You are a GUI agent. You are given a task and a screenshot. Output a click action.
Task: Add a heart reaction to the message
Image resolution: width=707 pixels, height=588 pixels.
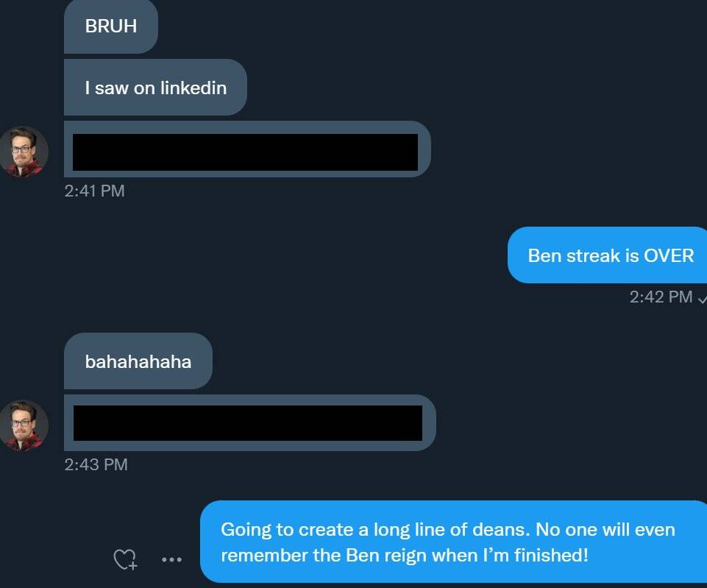point(125,559)
